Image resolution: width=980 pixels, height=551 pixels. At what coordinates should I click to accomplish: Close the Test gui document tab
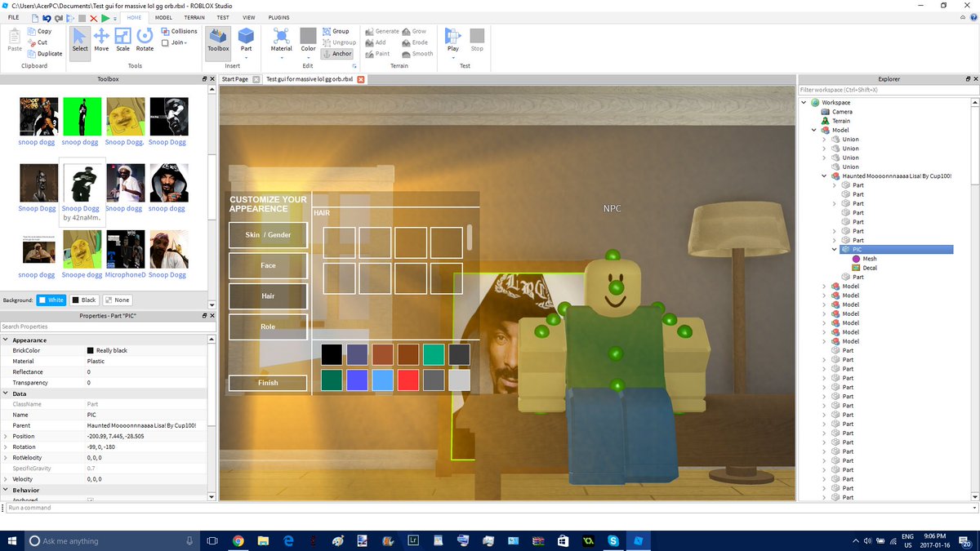click(x=362, y=79)
